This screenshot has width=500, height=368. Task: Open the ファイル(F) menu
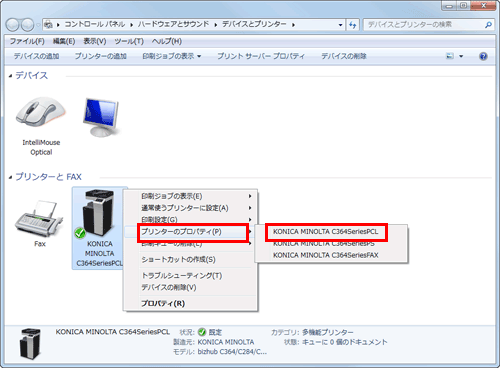(x=27, y=41)
